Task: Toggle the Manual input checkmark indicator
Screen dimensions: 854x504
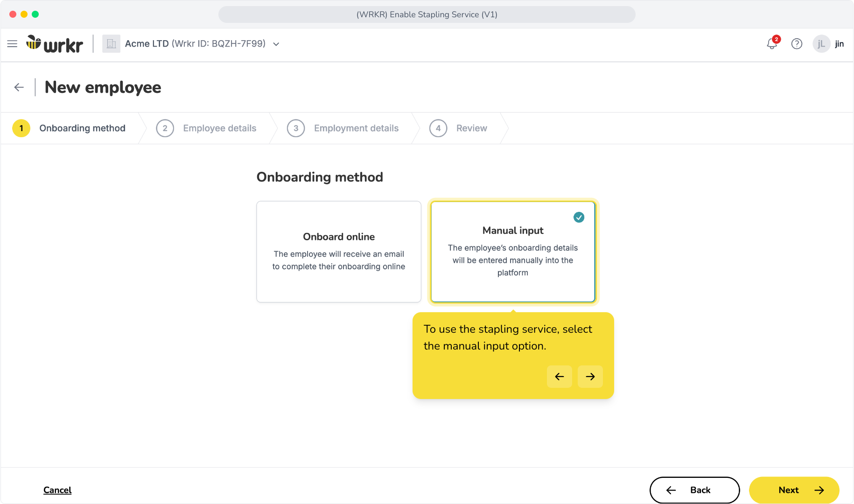Action: click(x=579, y=217)
